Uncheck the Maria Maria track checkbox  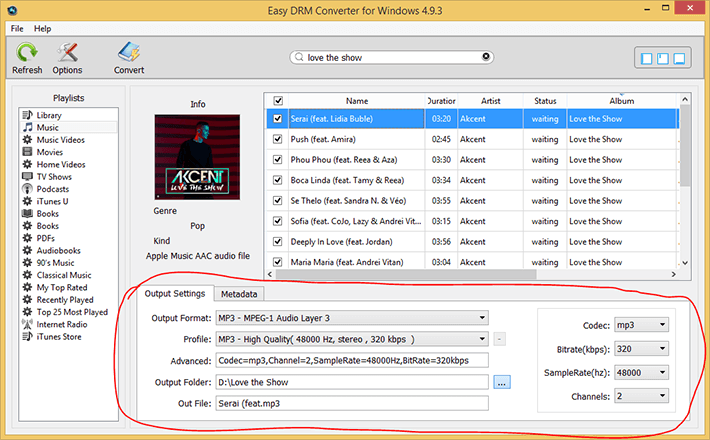[x=278, y=262]
